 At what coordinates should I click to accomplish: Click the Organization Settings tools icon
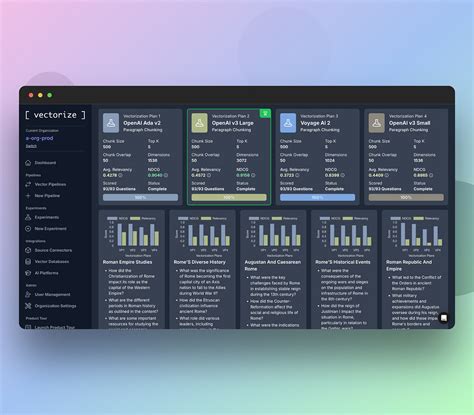pyautogui.click(x=28, y=306)
